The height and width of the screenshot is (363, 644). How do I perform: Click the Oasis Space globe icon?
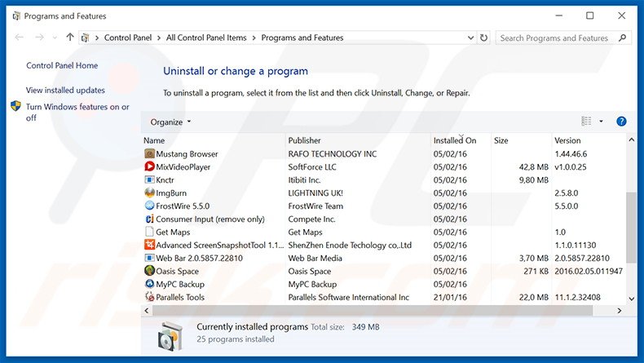pos(149,271)
